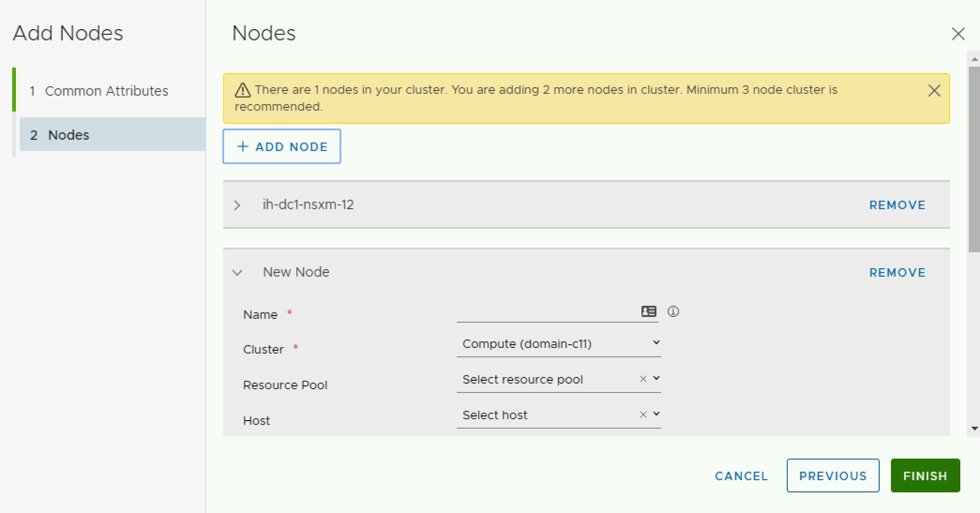Click the plus icon on Add Node
This screenshot has height=513, width=980.
pos(242,146)
